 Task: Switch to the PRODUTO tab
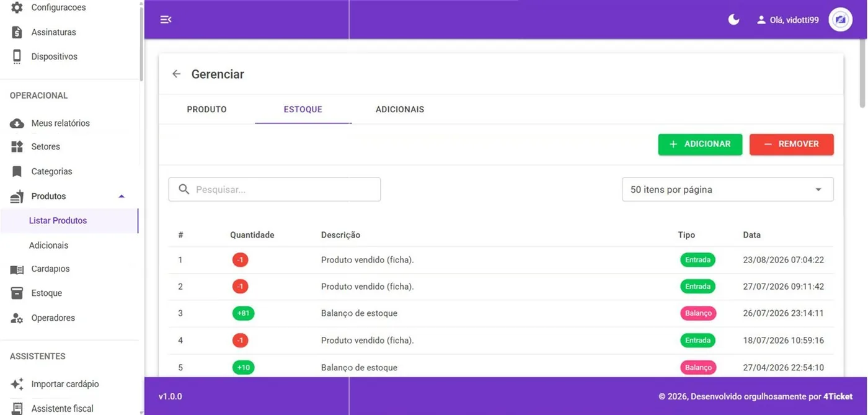click(207, 109)
